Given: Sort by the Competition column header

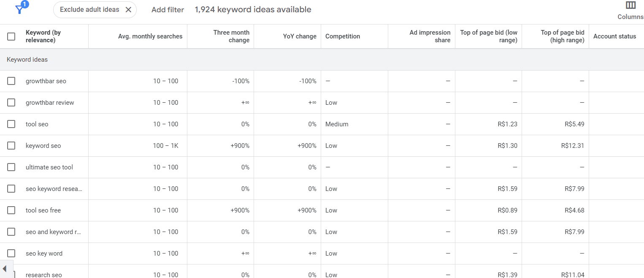Looking at the screenshot, I should [x=343, y=36].
